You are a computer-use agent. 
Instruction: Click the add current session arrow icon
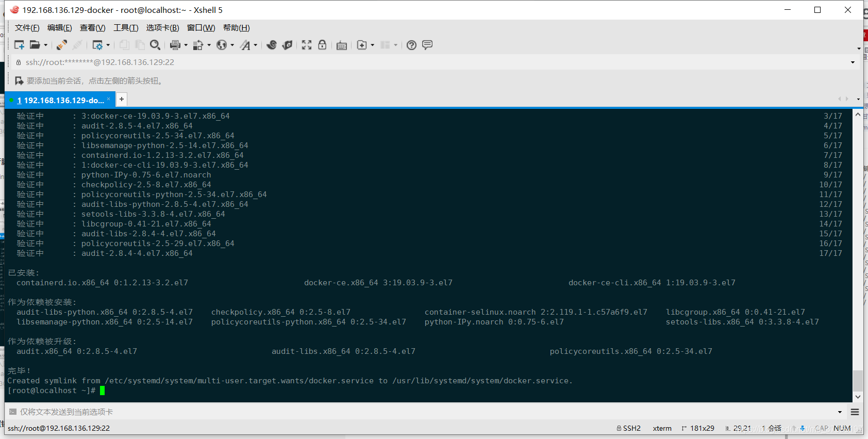[19, 81]
